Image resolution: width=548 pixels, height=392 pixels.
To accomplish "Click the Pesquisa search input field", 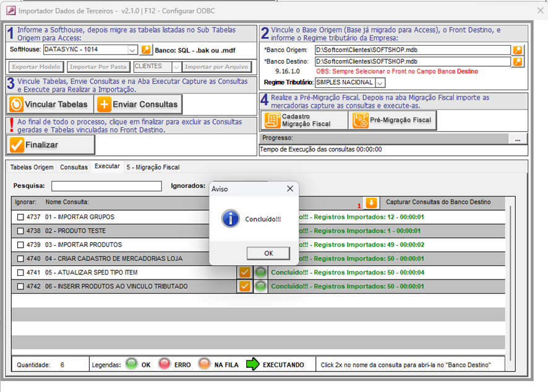I will 106,185.
